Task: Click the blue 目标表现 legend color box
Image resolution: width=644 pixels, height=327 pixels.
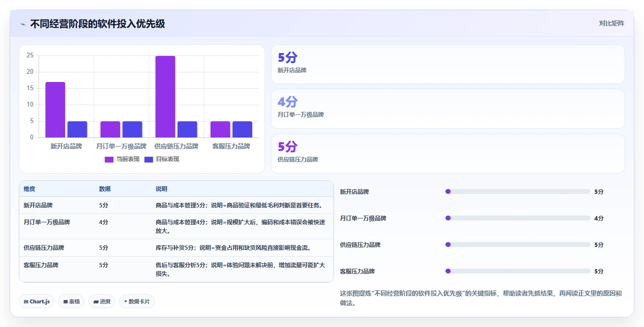Action: 148,159
